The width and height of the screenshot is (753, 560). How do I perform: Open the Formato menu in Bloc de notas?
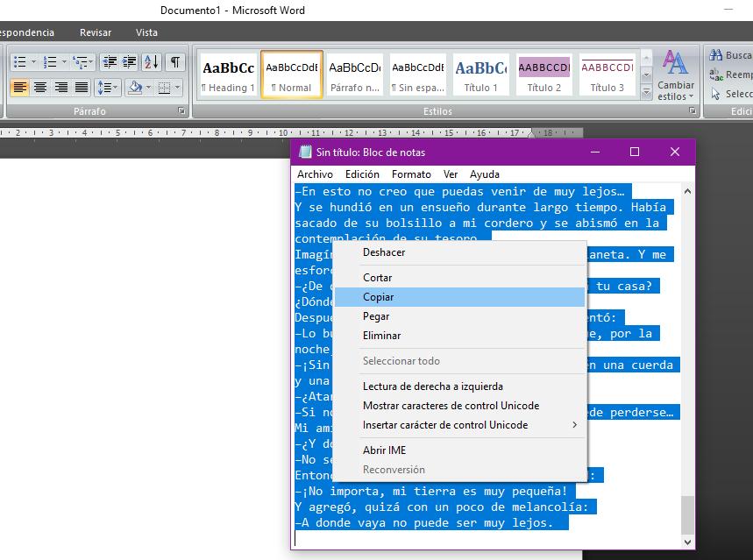[411, 174]
